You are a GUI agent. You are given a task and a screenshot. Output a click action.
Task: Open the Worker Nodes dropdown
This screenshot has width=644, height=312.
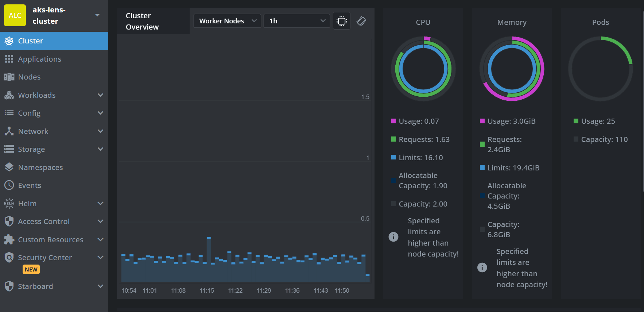point(227,21)
